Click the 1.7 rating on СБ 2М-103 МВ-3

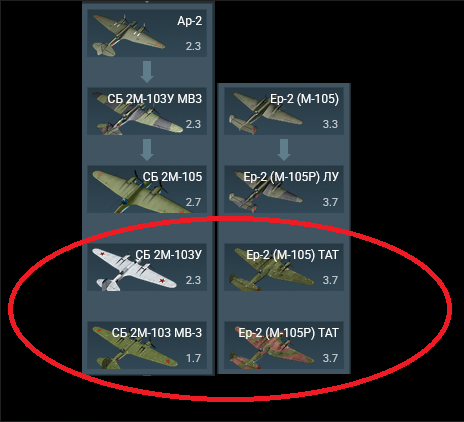pyautogui.click(x=193, y=358)
